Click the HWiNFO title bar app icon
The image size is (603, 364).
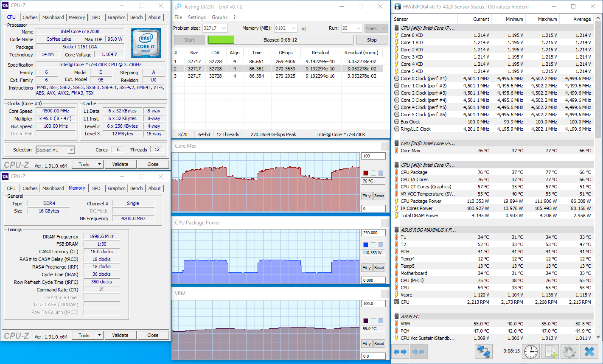[397, 7]
